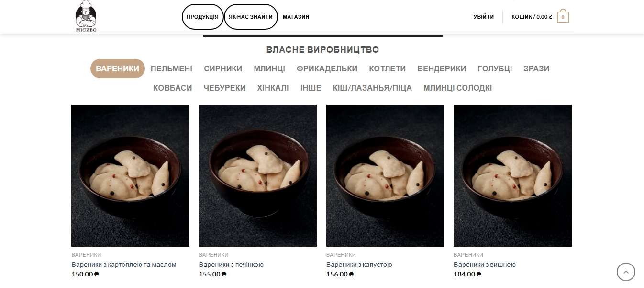Open Кошик cart total link

532,17
